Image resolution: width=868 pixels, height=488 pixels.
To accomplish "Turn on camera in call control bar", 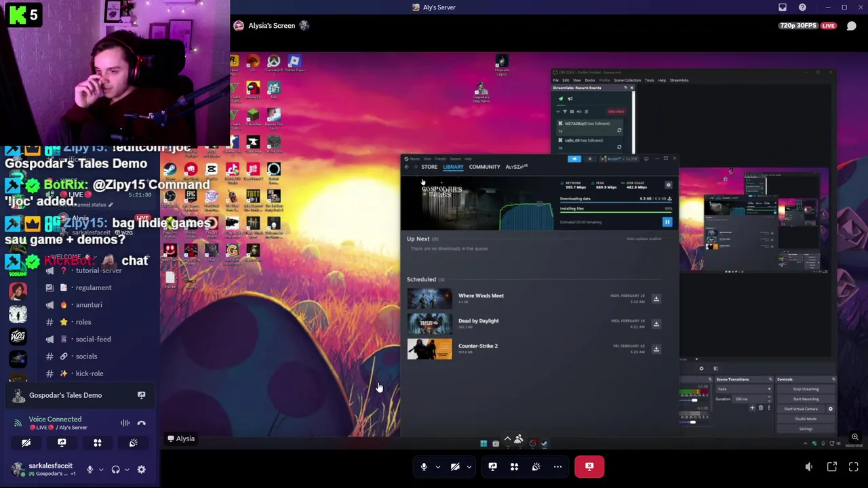I will tap(455, 466).
